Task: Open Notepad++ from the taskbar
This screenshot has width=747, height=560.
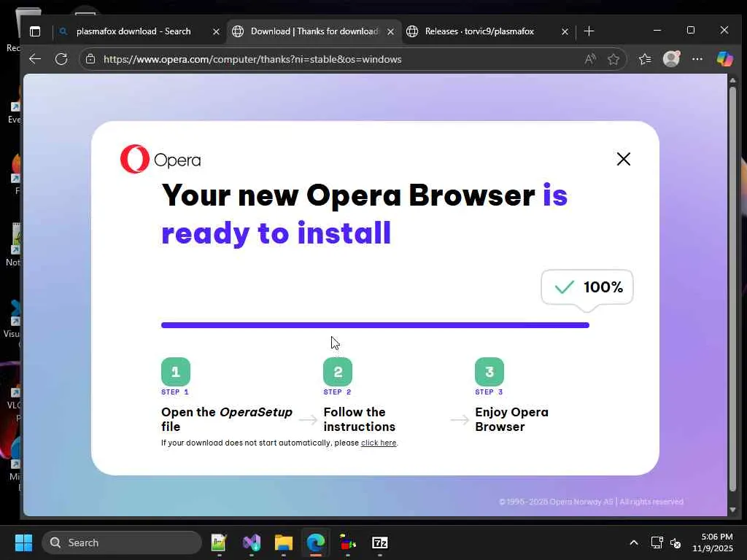Action: coord(219,542)
